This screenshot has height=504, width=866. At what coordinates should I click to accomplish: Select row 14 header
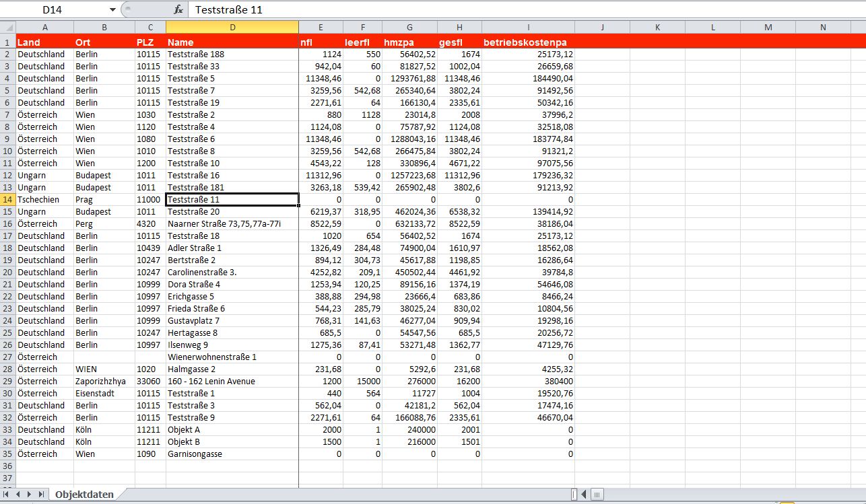click(x=7, y=200)
